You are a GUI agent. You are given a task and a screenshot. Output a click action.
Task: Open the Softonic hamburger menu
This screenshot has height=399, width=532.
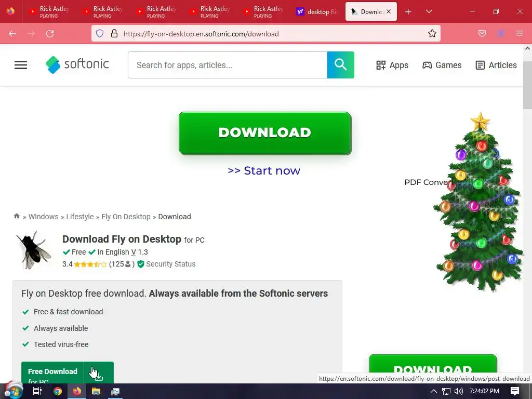pos(21,65)
